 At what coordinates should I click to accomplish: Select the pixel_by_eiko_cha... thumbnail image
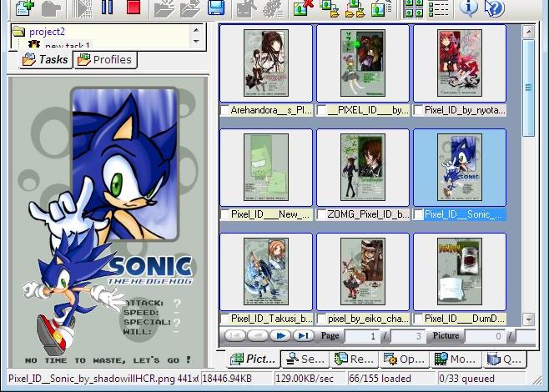click(363, 272)
